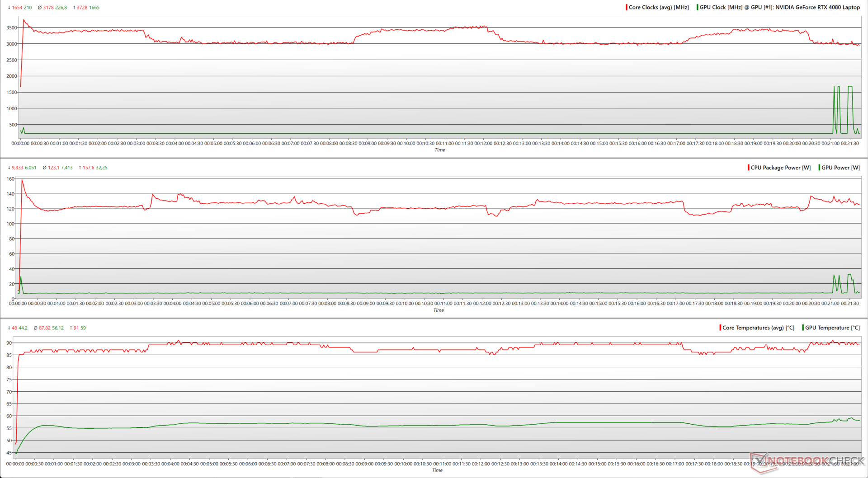Screen dimensions: 868x478
Task: Click the red Core Clocks legend marker
Action: pyautogui.click(x=627, y=7)
